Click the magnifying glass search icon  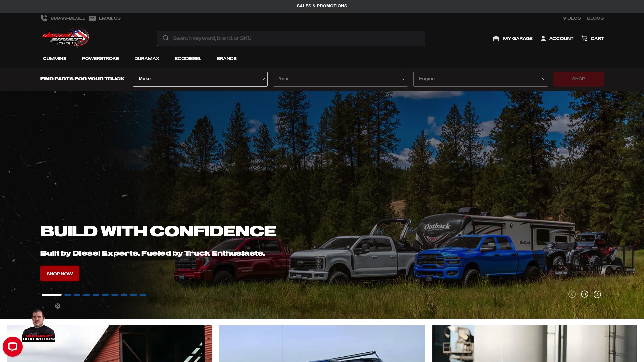166,38
